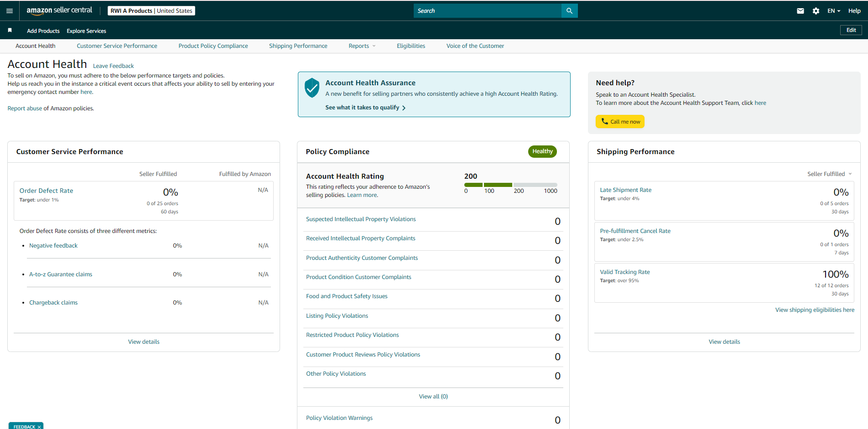Open the Valid Tracking Rate link
Screen dimensions: 868x429
(625, 272)
